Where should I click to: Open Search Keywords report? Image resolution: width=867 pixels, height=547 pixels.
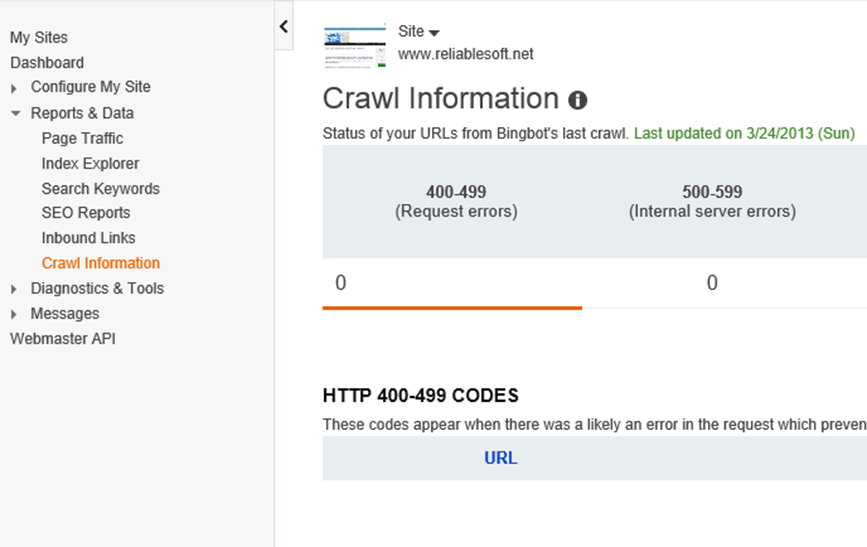coord(100,188)
